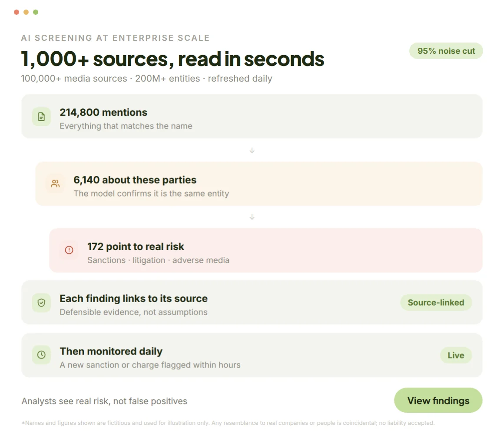Click 'Sanctions · litigation · adverse media' text

coord(159,260)
